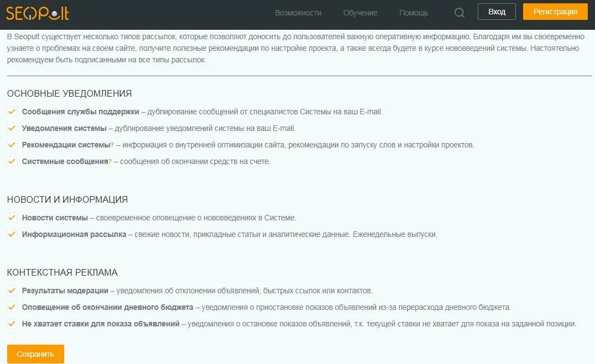The image size is (595, 364).
Task: Uncheck Результаты модерации checkbox
Action: (x=12, y=291)
